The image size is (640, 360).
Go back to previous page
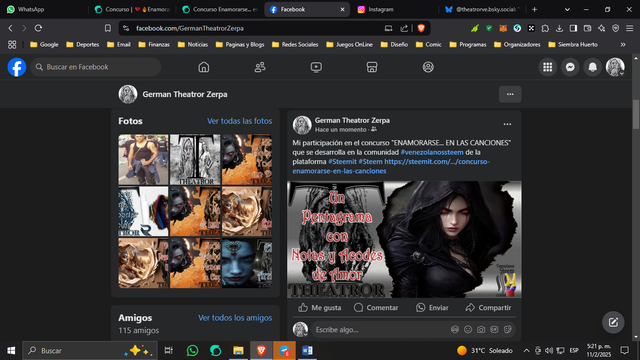11,28
